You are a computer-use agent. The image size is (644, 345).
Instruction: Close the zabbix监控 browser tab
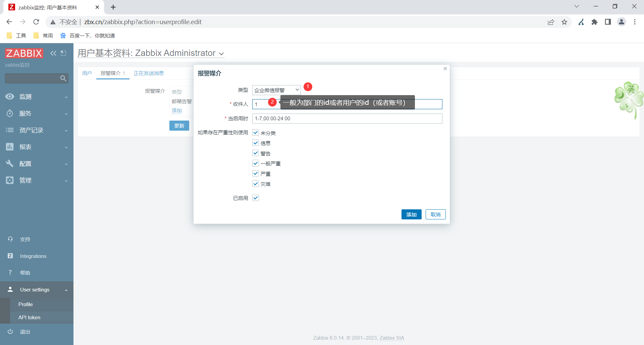pyautogui.click(x=97, y=7)
